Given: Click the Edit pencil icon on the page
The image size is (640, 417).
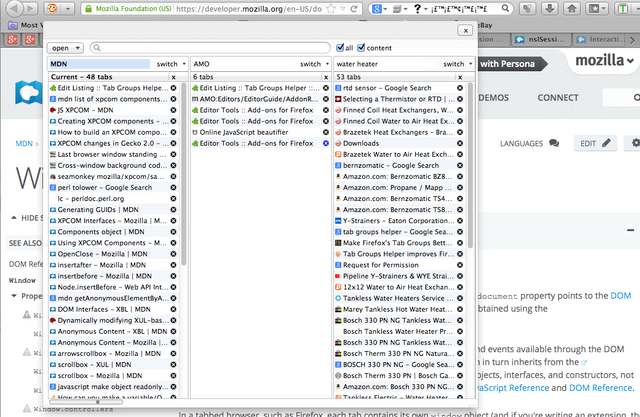Looking at the screenshot, I should [607, 143].
